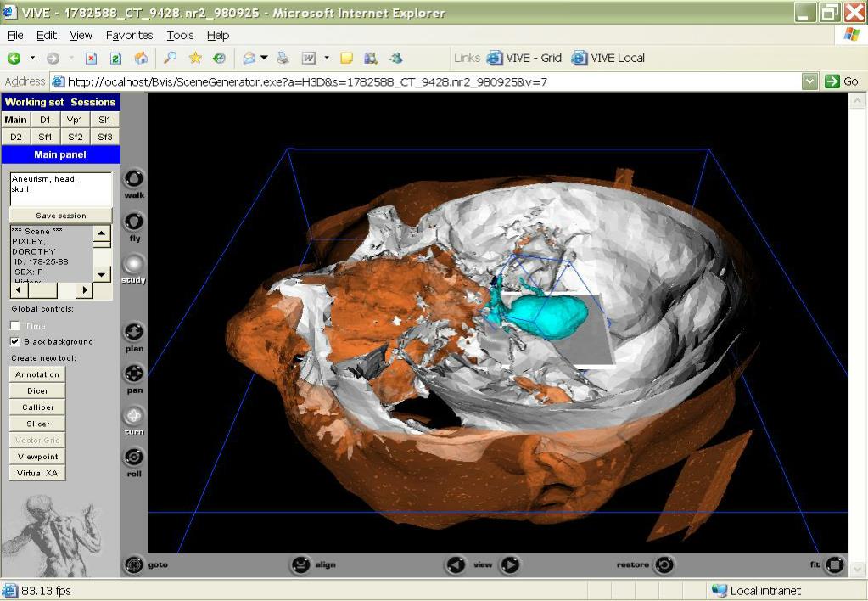This screenshot has width=868, height=601.
Task: Stop page loading in IE toolbar
Action: 92,59
